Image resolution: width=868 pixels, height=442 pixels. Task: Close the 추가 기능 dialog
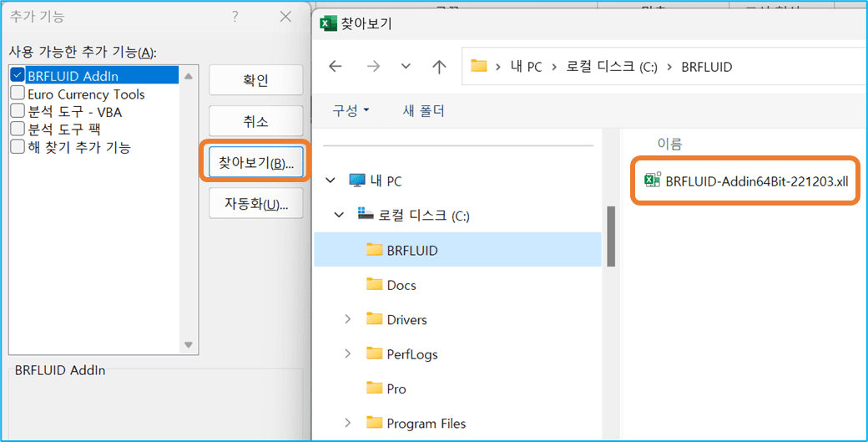pyautogui.click(x=285, y=17)
